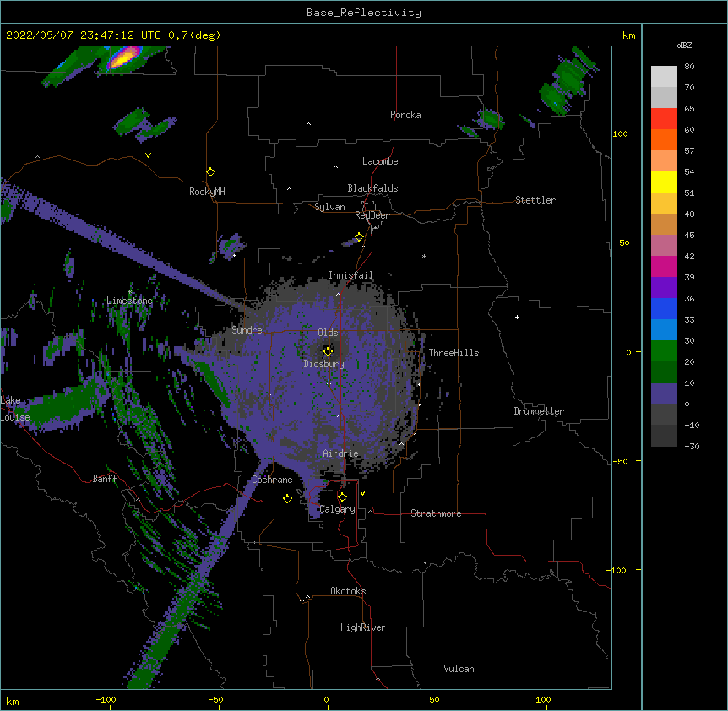Click the yellow marker below Cochrane

click(x=287, y=498)
